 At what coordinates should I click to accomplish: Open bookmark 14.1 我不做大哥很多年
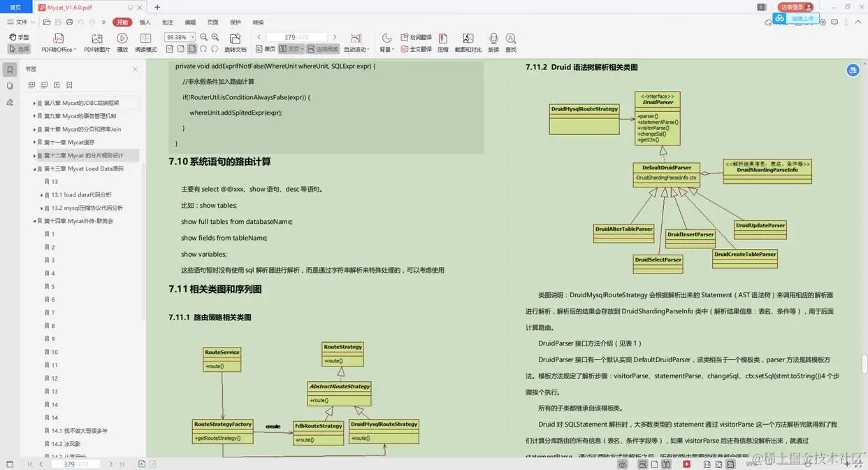(80, 431)
